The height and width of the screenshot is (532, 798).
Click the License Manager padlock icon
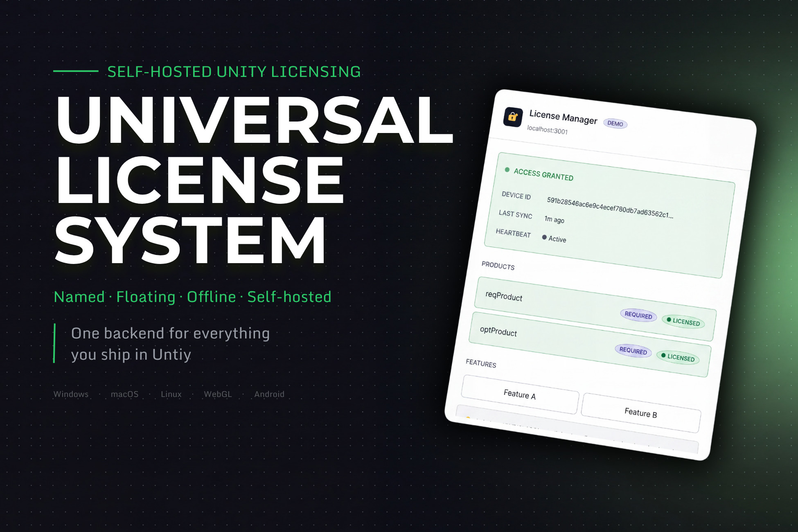pos(513,117)
